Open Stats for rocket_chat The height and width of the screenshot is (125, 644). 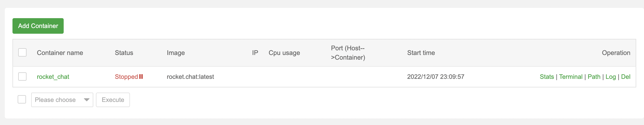(547, 77)
